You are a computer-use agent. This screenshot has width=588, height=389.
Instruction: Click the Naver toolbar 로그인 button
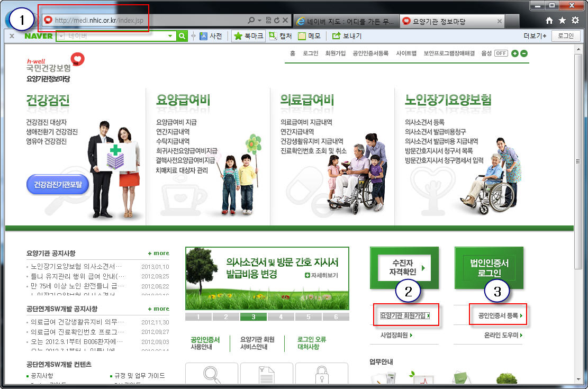coord(565,36)
